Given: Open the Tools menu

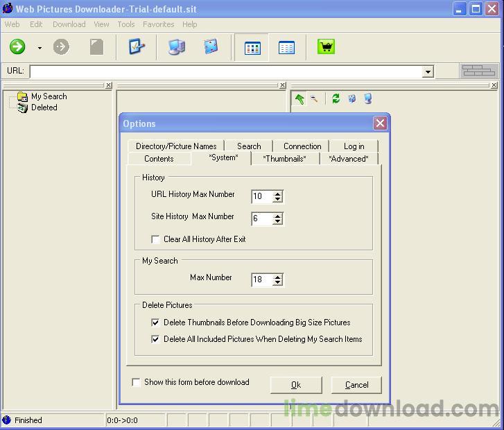Looking at the screenshot, I should 126,24.
